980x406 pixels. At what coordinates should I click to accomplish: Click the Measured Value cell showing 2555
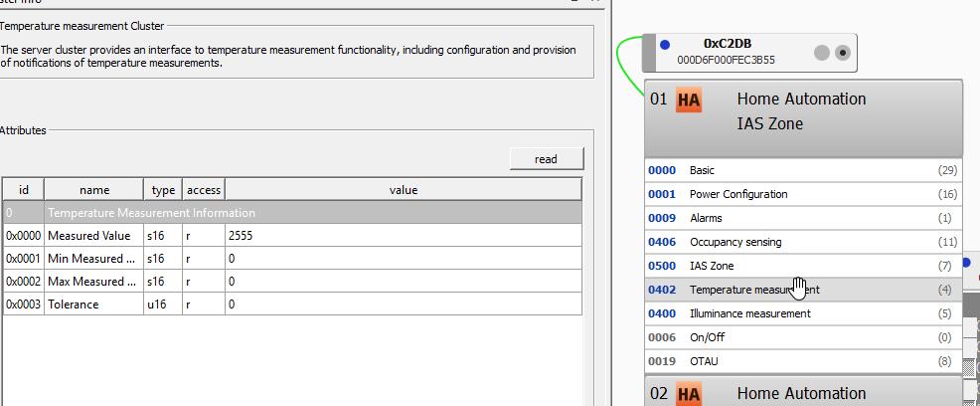coord(404,236)
